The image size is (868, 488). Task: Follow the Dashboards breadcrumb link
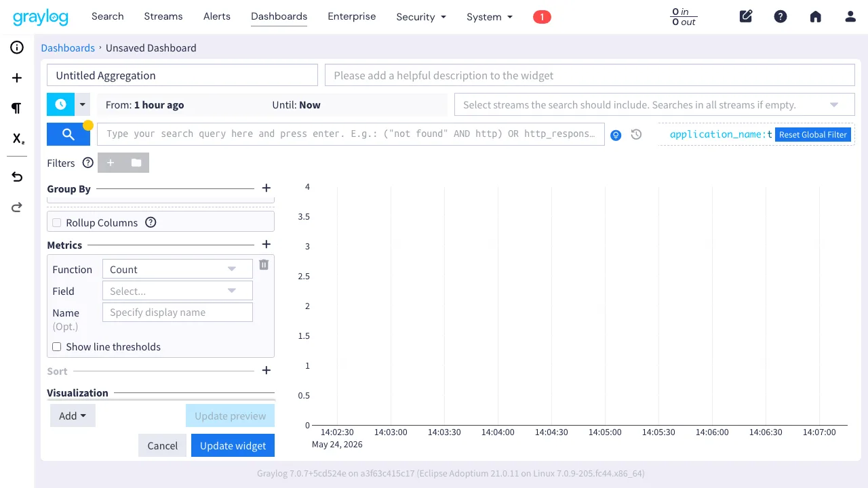coord(68,48)
